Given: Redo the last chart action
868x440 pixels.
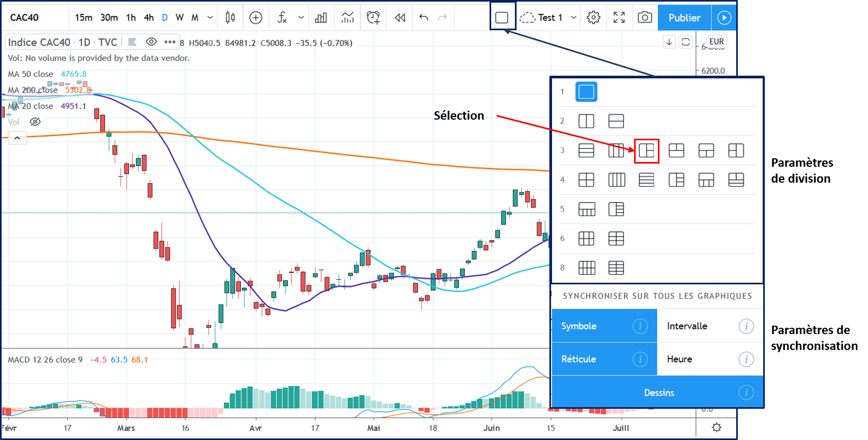Looking at the screenshot, I should coord(442,17).
